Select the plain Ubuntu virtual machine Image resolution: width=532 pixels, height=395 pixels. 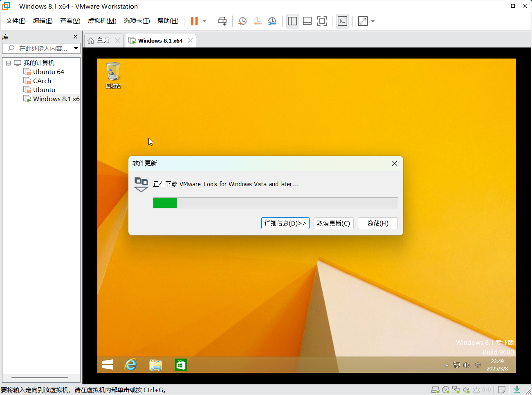(x=44, y=90)
